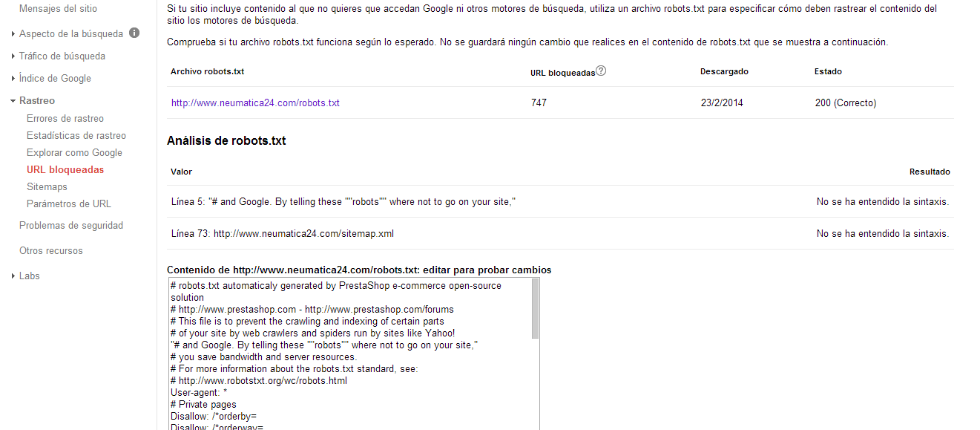Open the Sitemaps page

click(47, 186)
